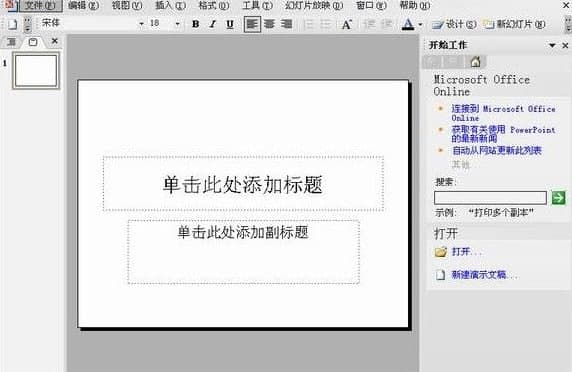Open the 幻灯片放映 menu
The height and width of the screenshot is (372, 572).
(314, 5)
